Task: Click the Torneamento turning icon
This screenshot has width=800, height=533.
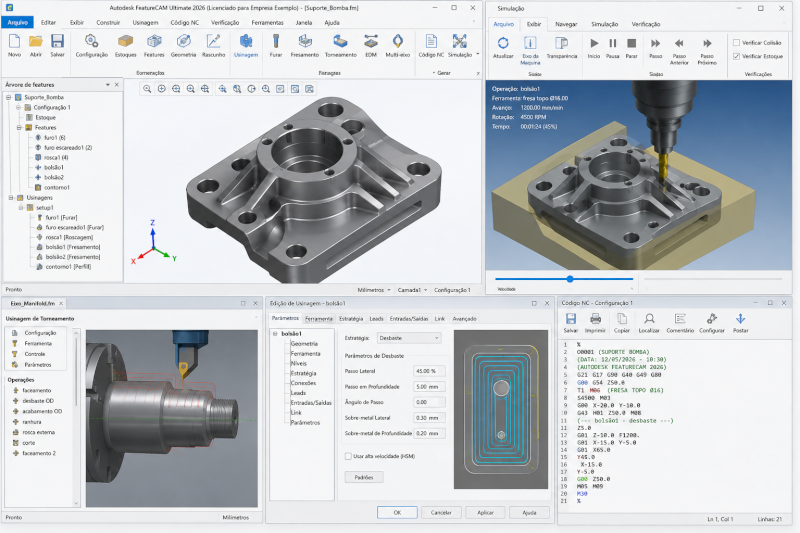Action: [340, 41]
